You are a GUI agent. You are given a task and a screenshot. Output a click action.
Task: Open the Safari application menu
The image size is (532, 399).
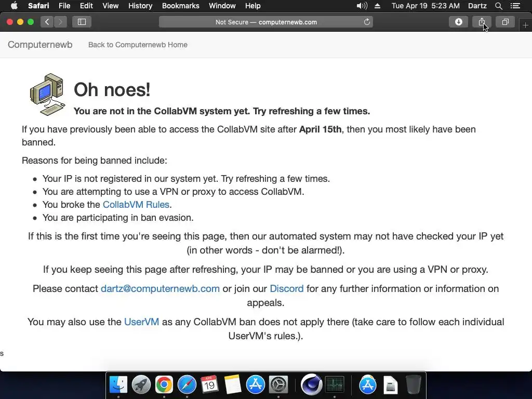(x=38, y=6)
